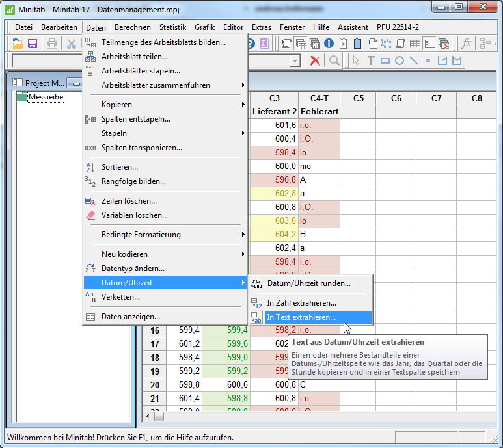Select the line drawing tool
The height and width of the screenshot is (448, 503).
point(414,60)
